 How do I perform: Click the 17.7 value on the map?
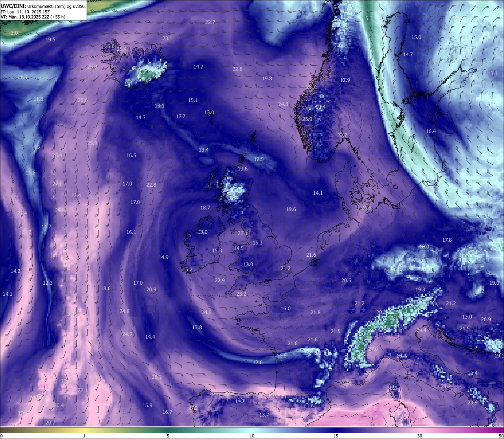click(181, 117)
